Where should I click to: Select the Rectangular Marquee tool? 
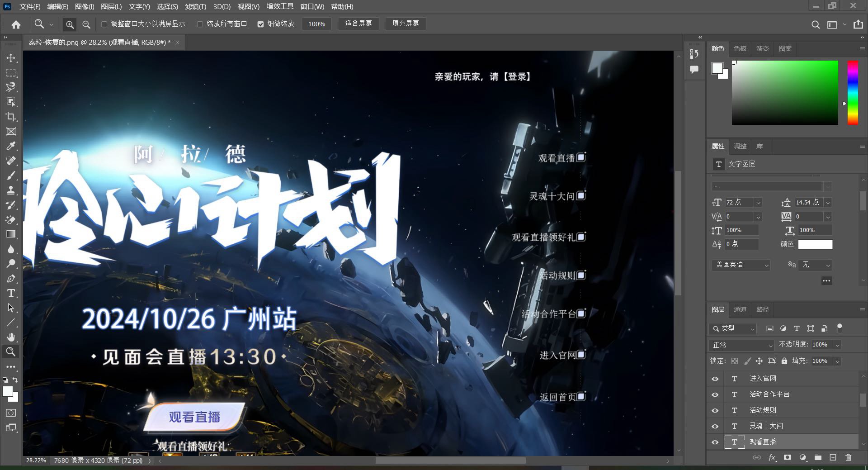click(11, 73)
